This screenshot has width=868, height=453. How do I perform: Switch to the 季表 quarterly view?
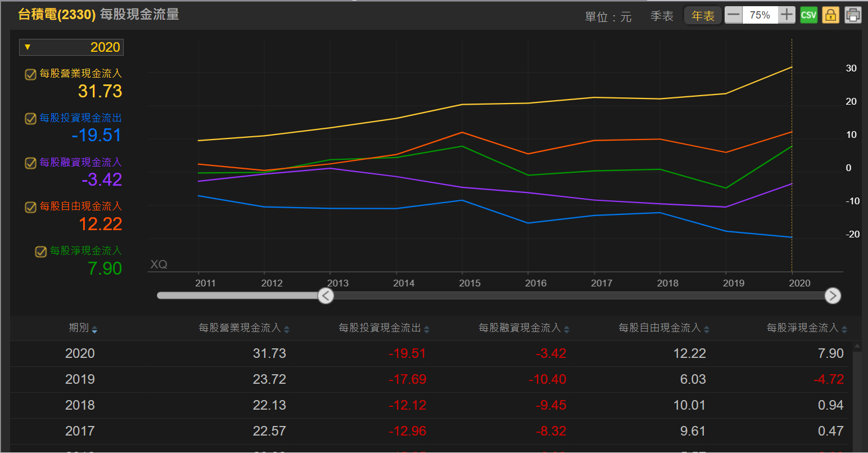[x=662, y=16]
